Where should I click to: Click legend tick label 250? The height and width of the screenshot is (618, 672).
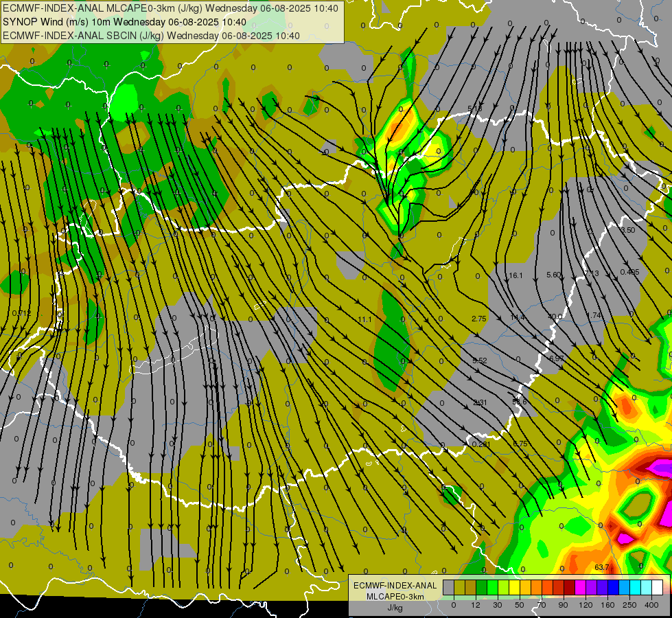pos(629,605)
